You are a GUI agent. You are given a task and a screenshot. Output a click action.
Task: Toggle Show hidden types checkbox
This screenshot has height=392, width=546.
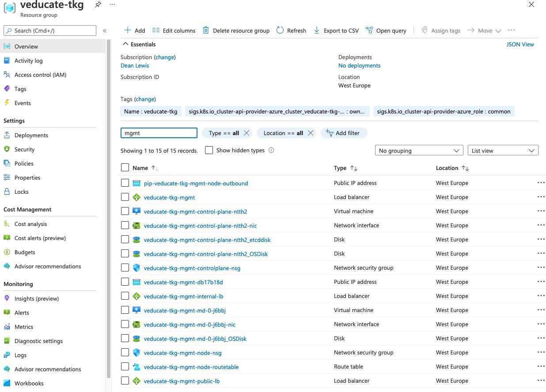(209, 151)
